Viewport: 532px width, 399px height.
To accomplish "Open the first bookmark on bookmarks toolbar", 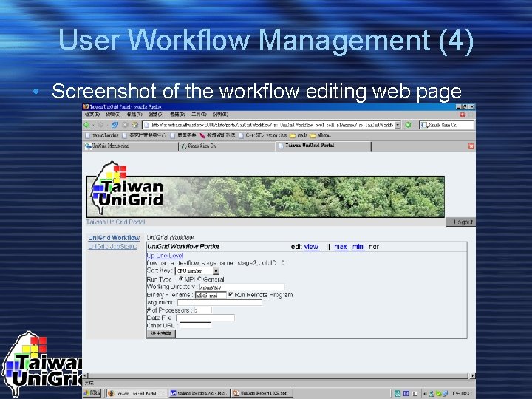I will pos(101,135).
